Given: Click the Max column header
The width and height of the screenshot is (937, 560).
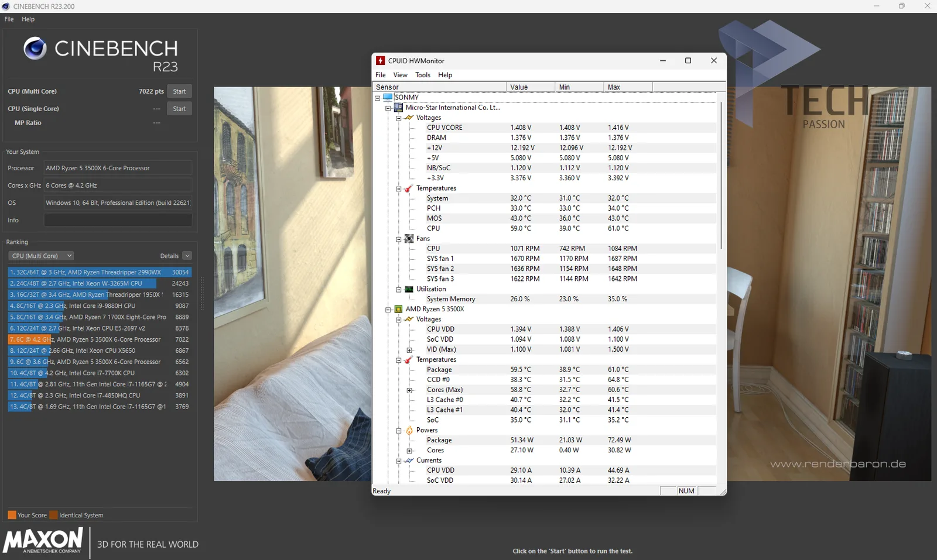Looking at the screenshot, I should coord(628,87).
